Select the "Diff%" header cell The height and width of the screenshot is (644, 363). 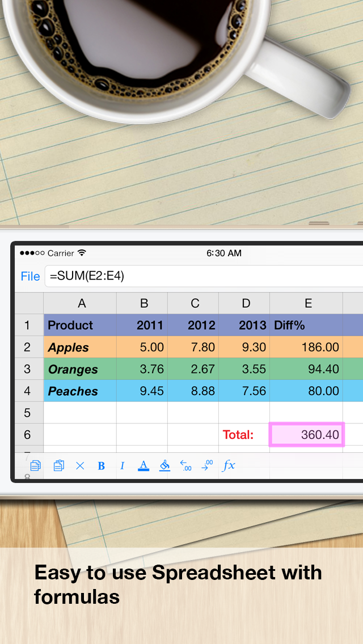click(306, 325)
